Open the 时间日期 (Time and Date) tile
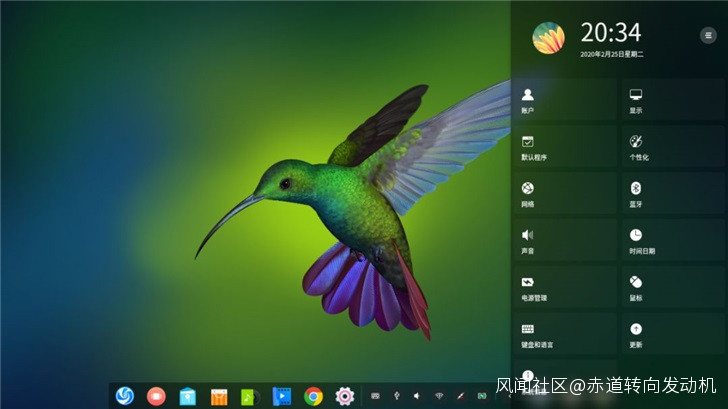This screenshot has width=728, height=409. [673, 241]
